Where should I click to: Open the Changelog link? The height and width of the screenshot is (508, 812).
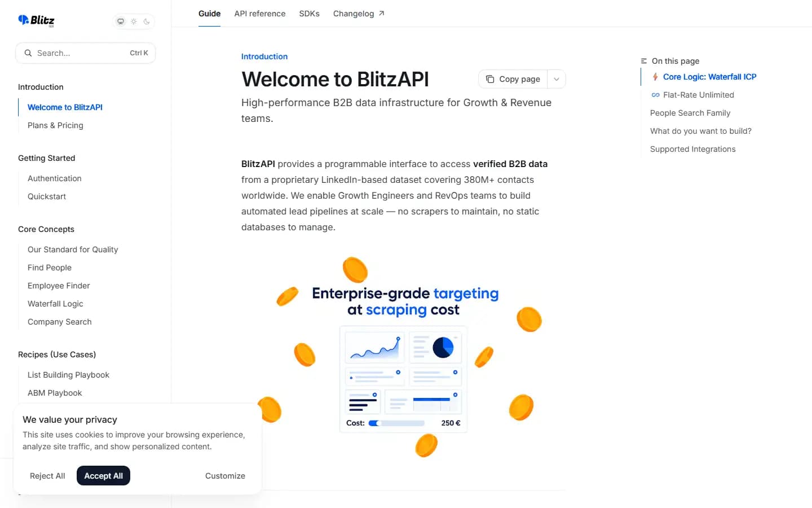[359, 14]
